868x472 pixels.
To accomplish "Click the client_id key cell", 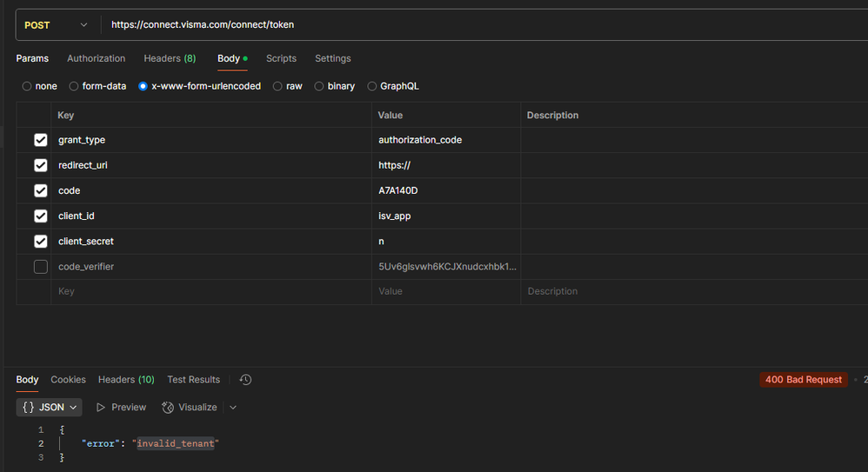I will (210, 216).
